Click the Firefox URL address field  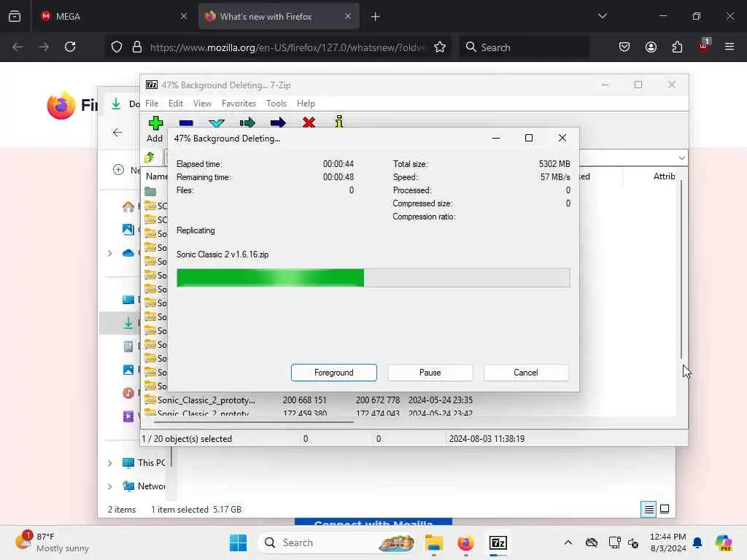pyautogui.click(x=287, y=47)
